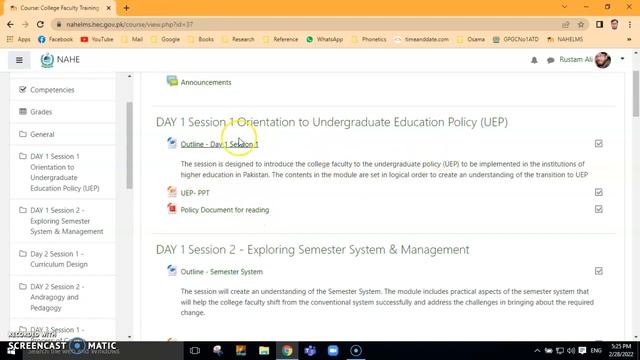Toggle completion for Outline - Day 1 Session 1
The width and height of the screenshot is (640, 360).
(x=598, y=144)
